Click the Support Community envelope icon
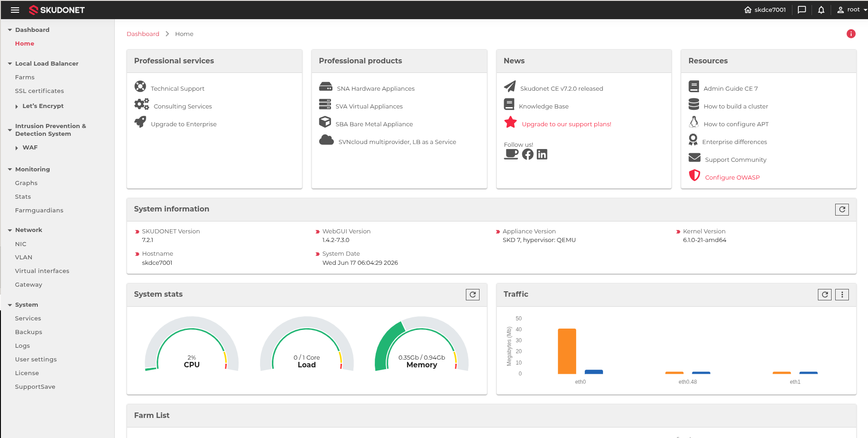The width and height of the screenshot is (868, 438). [x=694, y=157]
